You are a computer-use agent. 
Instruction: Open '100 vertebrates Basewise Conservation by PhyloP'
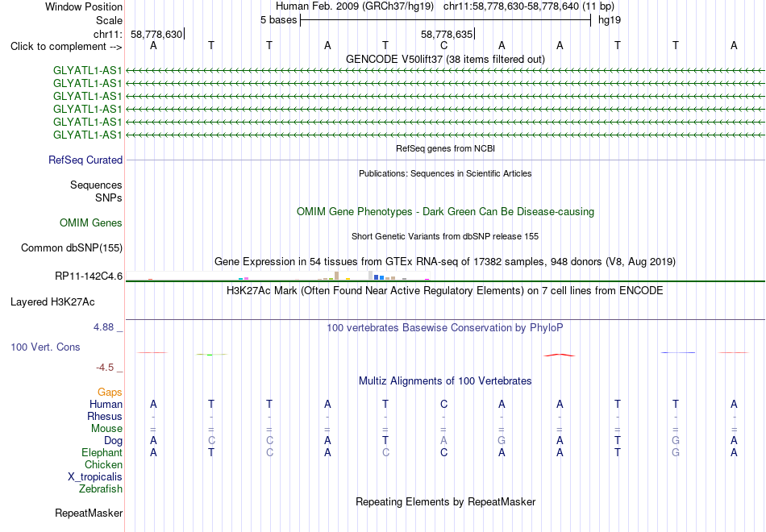click(445, 328)
